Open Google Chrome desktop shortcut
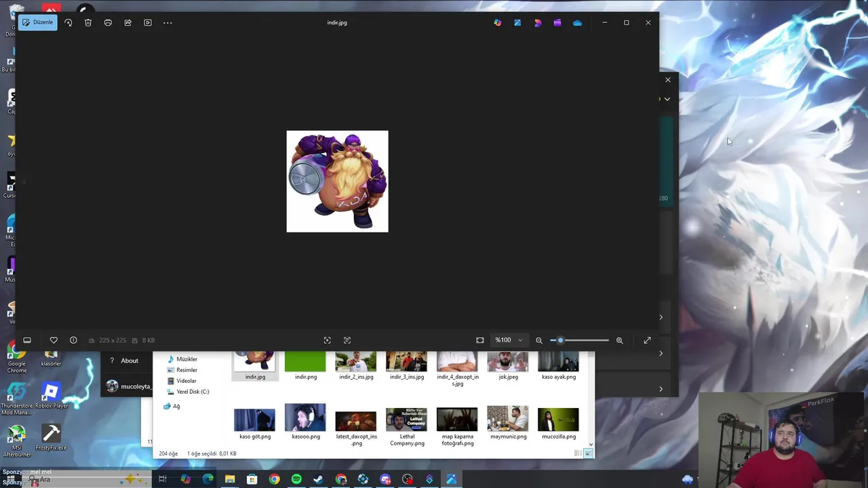The image size is (868, 488). pyautogui.click(x=17, y=358)
